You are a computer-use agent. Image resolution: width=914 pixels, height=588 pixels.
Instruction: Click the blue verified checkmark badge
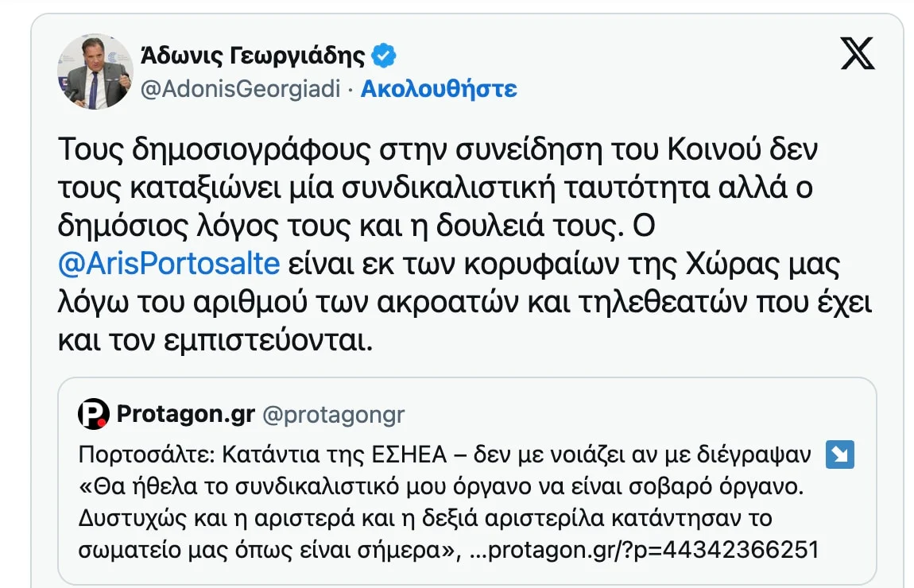(385, 56)
